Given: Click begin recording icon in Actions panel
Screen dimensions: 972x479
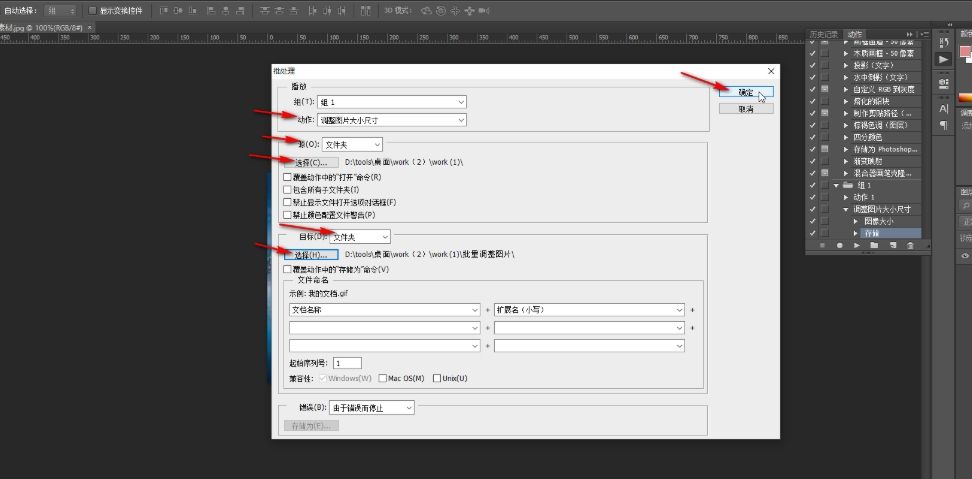Looking at the screenshot, I should click(x=839, y=245).
